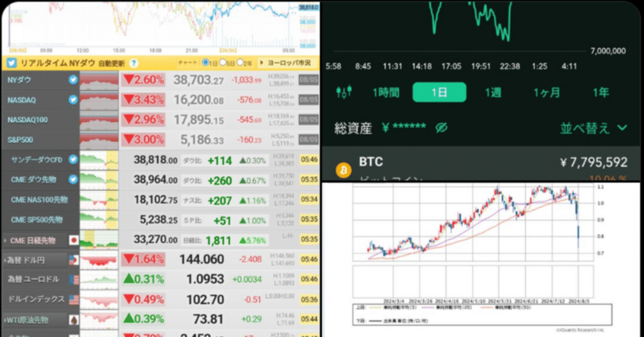Click the ▼1.64% change cell
Image resolution: width=644 pixels, height=337 pixels.
point(144,260)
